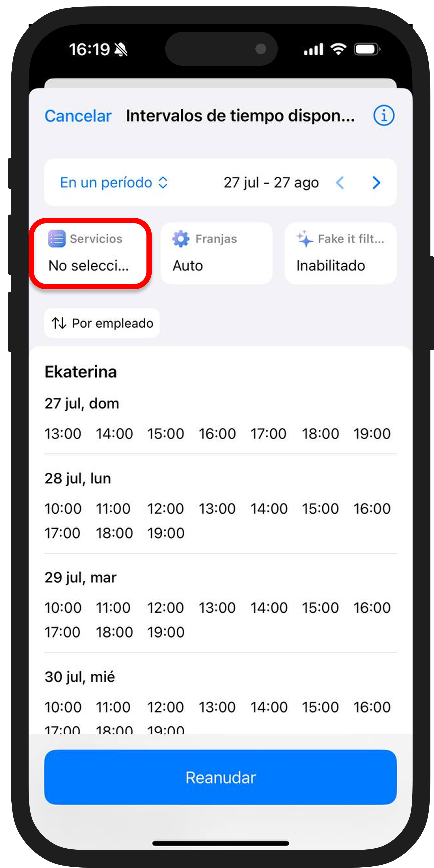Toggle the Fake it filter Inabilitado card
This screenshot has width=434, height=868.
tap(340, 253)
